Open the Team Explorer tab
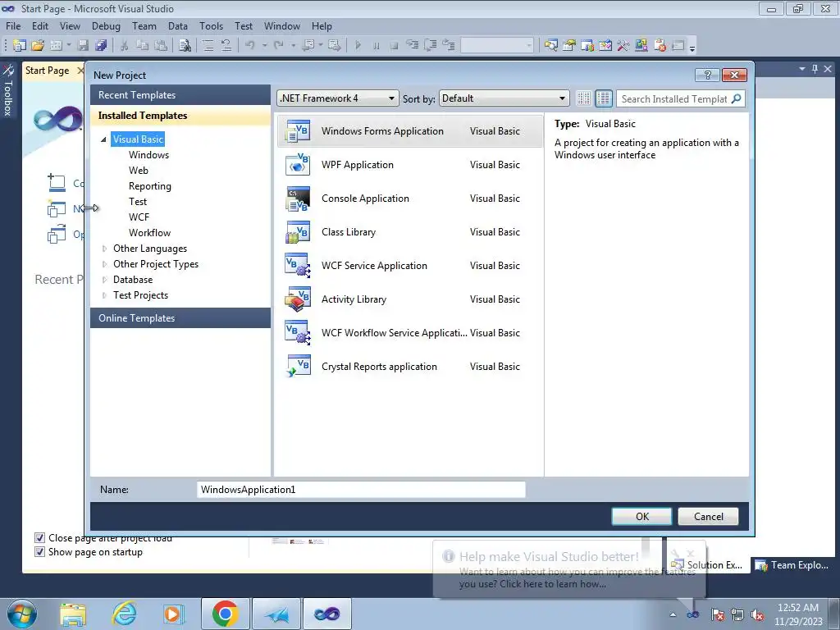Image resolution: width=840 pixels, height=630 pixels. (x=792, y=565)
